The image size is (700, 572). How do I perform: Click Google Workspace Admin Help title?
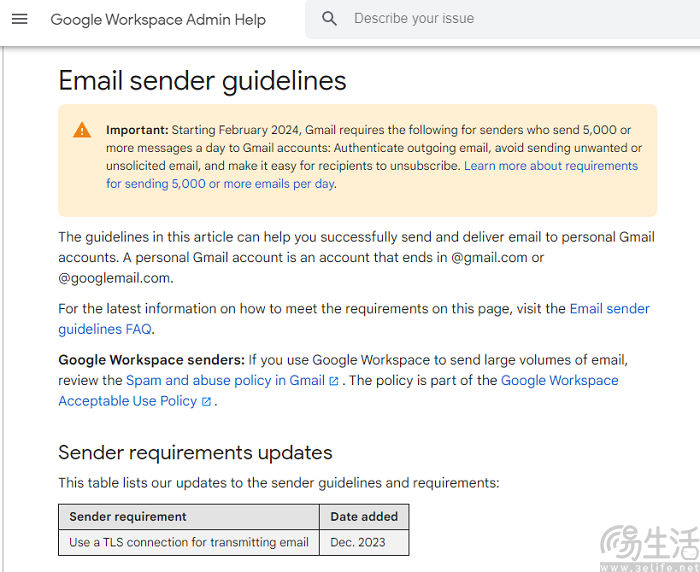click(x=158, y=20)
